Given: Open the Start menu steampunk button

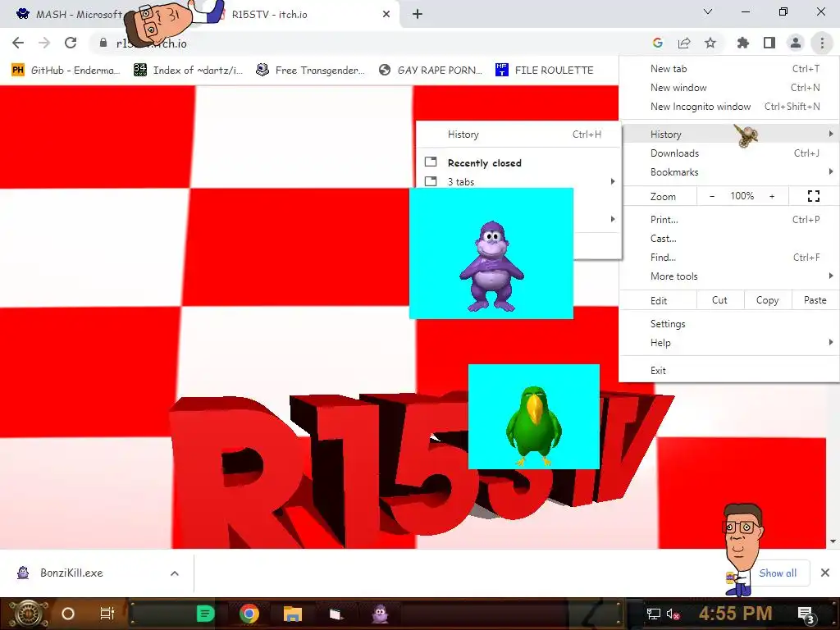Looking at the screenshot, I should coord(28,614).
